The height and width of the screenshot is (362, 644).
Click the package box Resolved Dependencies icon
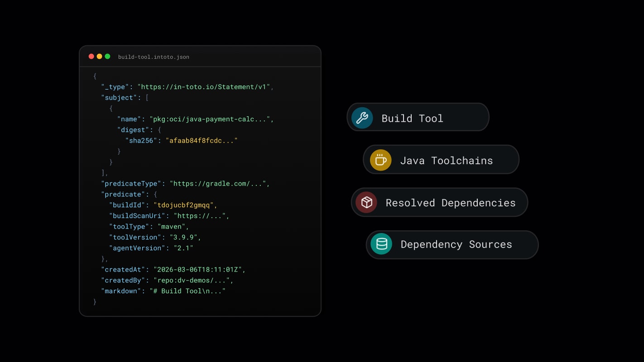click(366, 202)
